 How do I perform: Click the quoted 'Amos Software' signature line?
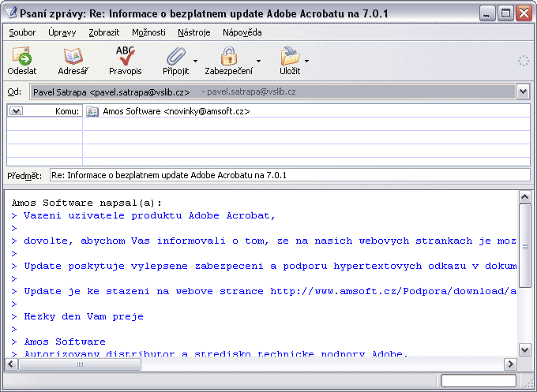click(65, 342)
